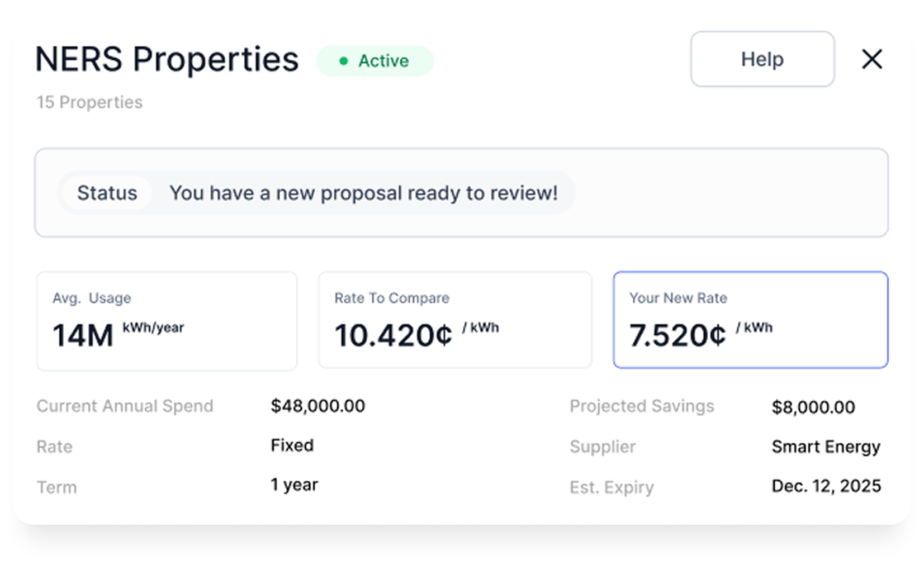Select the Avg. Usage card
This screenshot has width=924, height=565.
click(166, 320)
